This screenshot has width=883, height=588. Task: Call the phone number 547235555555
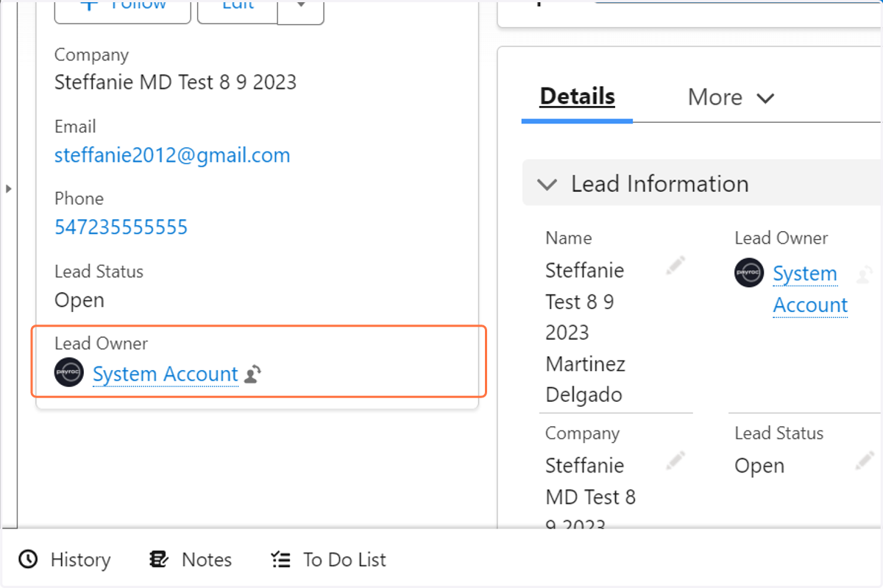[121, 227]
